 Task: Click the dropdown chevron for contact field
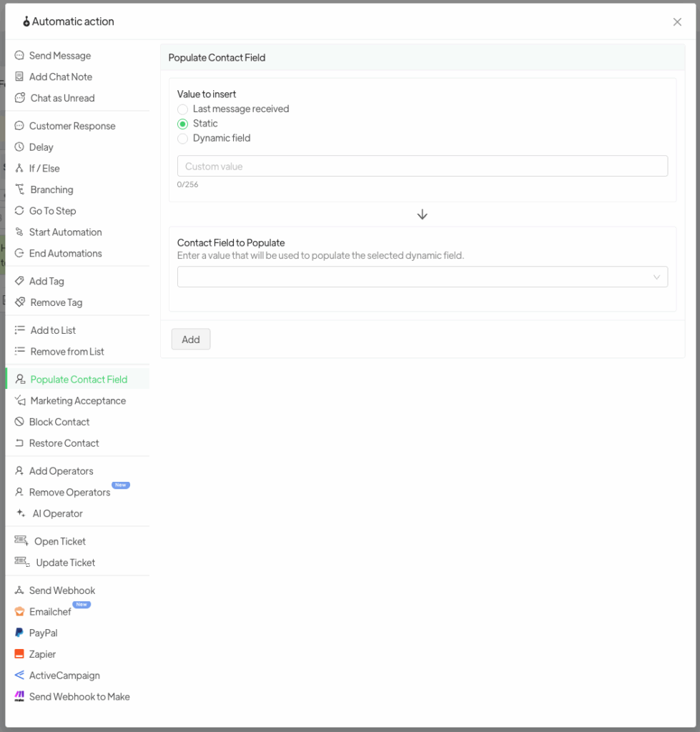656,277
